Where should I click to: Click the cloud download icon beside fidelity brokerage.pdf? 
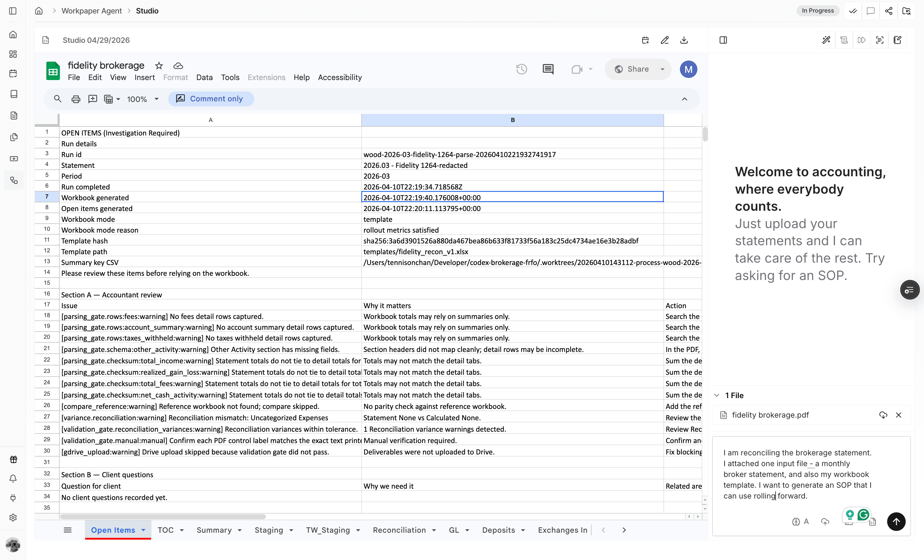click(883, 415)
